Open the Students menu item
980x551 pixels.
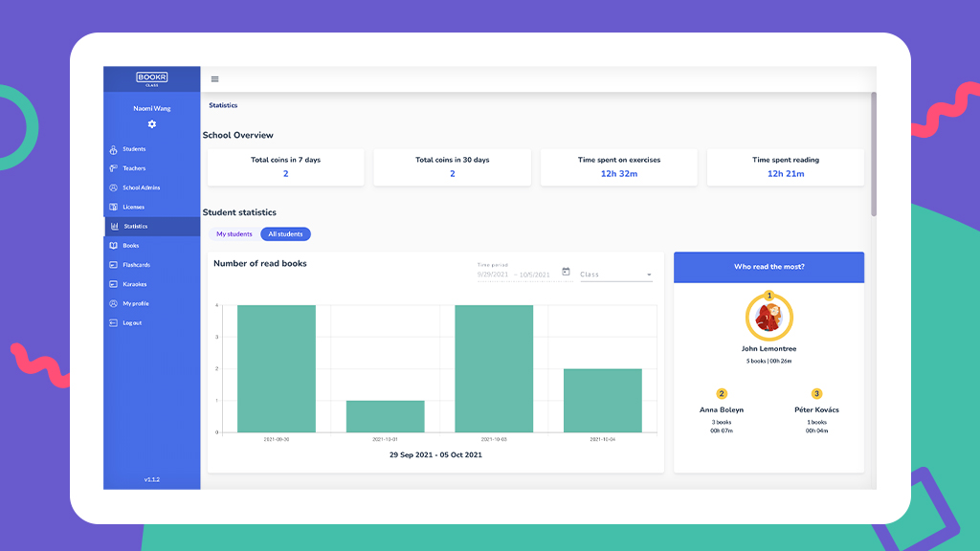click(152, 149)
